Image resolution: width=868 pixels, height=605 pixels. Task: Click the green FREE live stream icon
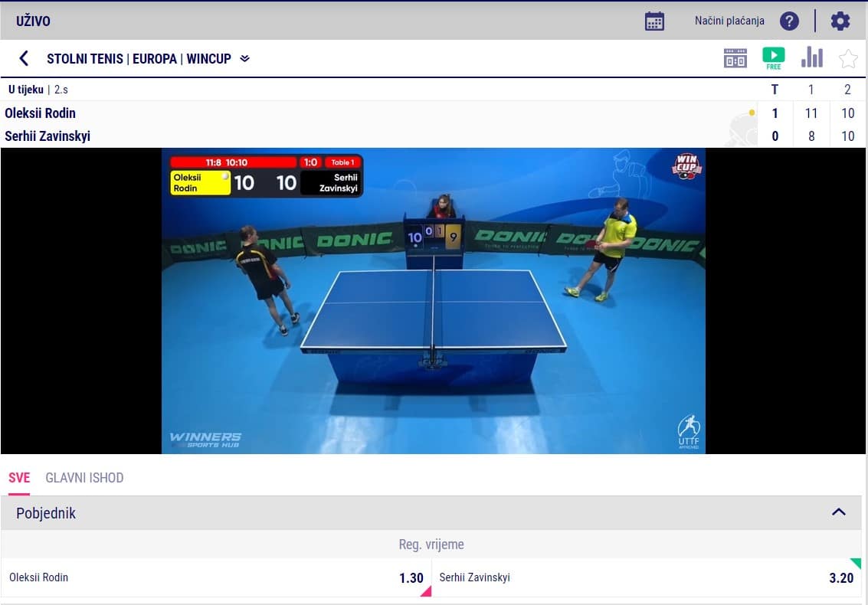(773, 58)
